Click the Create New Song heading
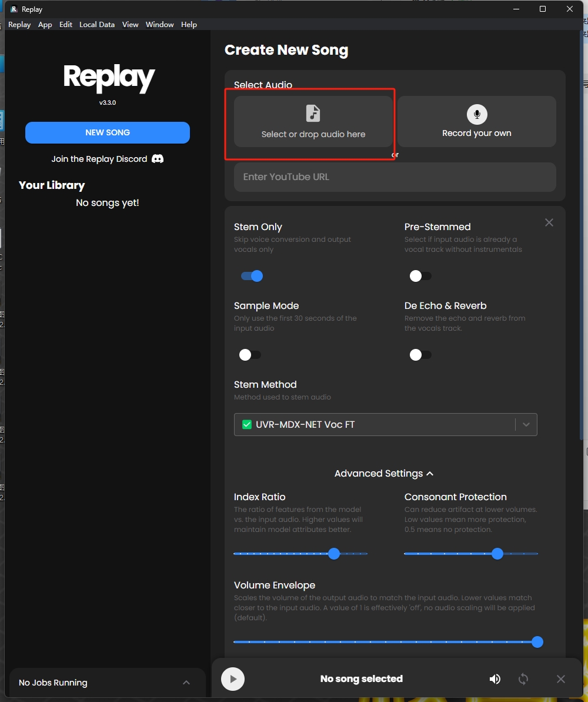The width and height of the screenshot is (588, 702). (x=286, y=49)
